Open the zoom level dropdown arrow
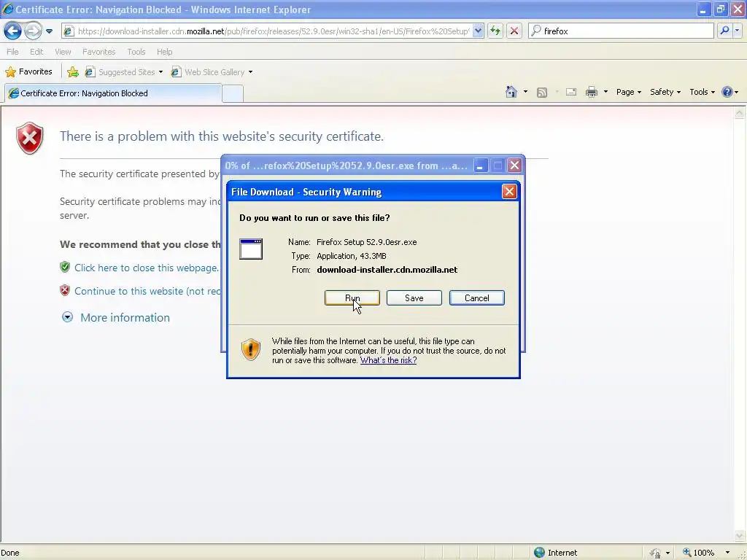747x560 pixels. tap(727, 553)
